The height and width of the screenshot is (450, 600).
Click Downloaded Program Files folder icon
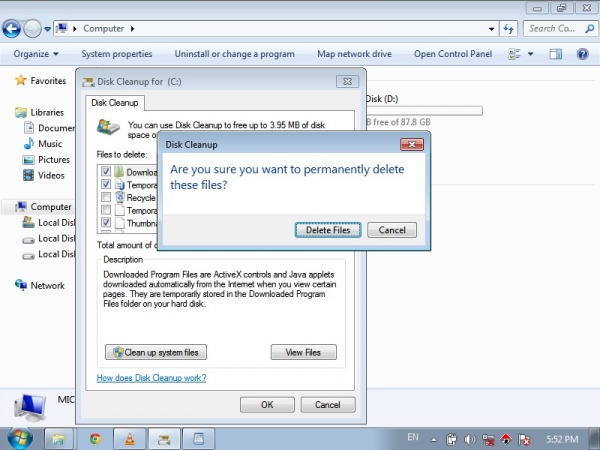coord(119,171)
